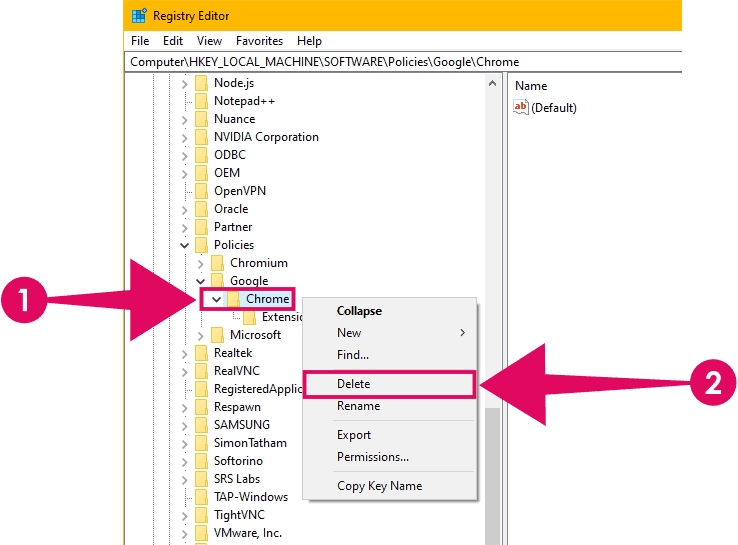The image size is (738, 545).
Task: Click the Respawn folder icon
Action: coord(201,407)
